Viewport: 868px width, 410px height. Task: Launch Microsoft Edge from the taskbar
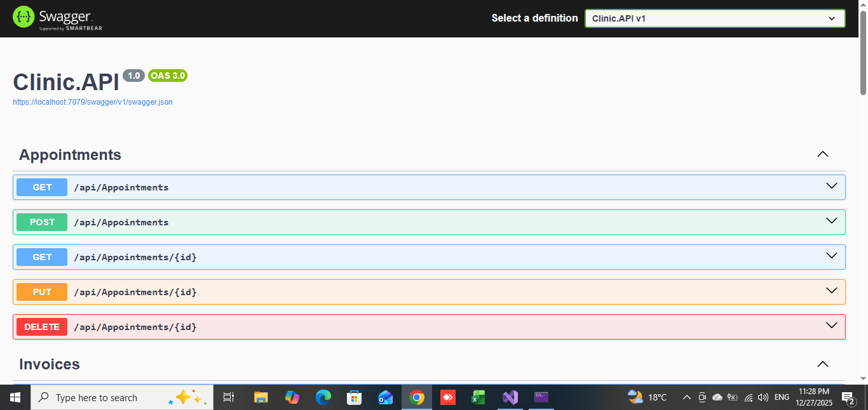pyautogui.click(x=323, y=397)
